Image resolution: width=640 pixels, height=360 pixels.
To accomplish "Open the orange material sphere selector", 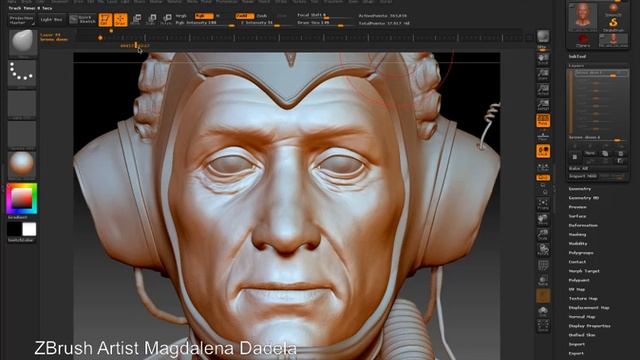I will click(22, 164).
